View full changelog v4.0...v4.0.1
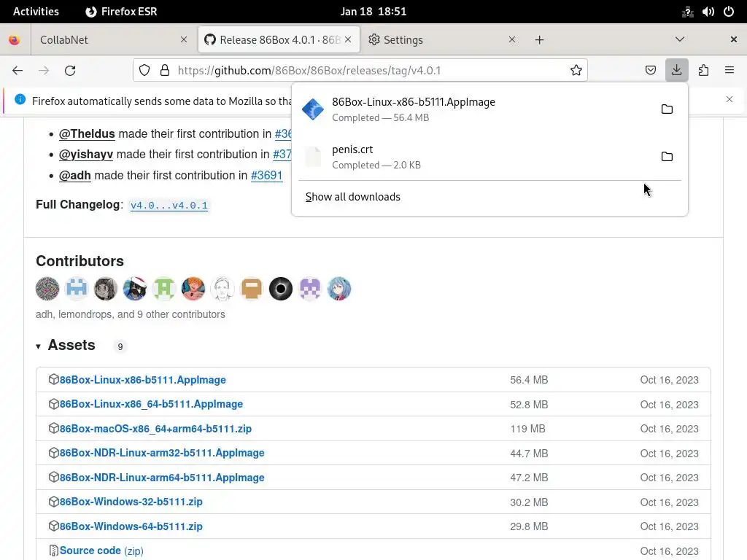 click(169, 205)
